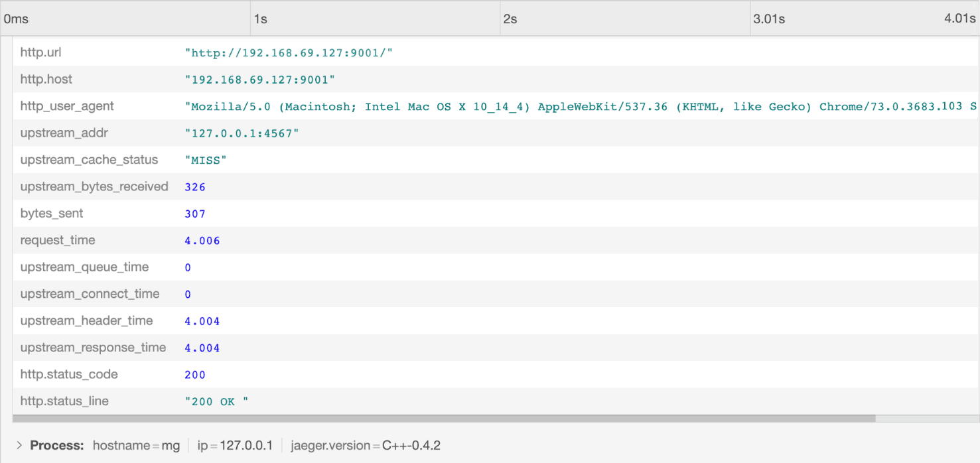Screen dimensions: 980x463
Task: Click the upstream_cache_status "MISS" value
Action: pos(206,161)
